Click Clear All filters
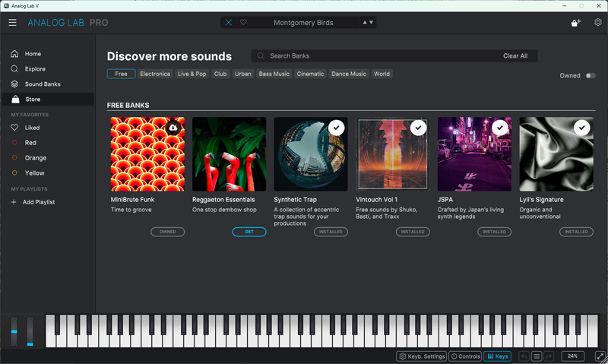The image size is (608, 364). [515, 55]
